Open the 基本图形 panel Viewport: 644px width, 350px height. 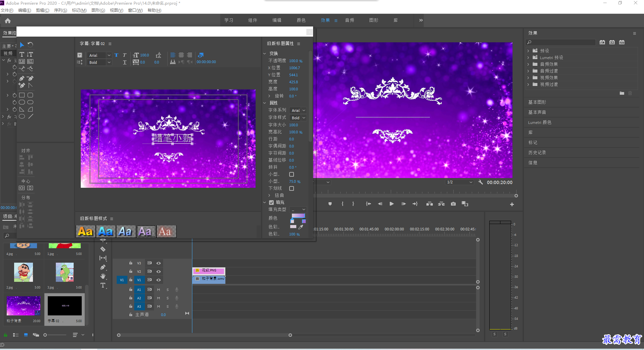click(537, 102)
